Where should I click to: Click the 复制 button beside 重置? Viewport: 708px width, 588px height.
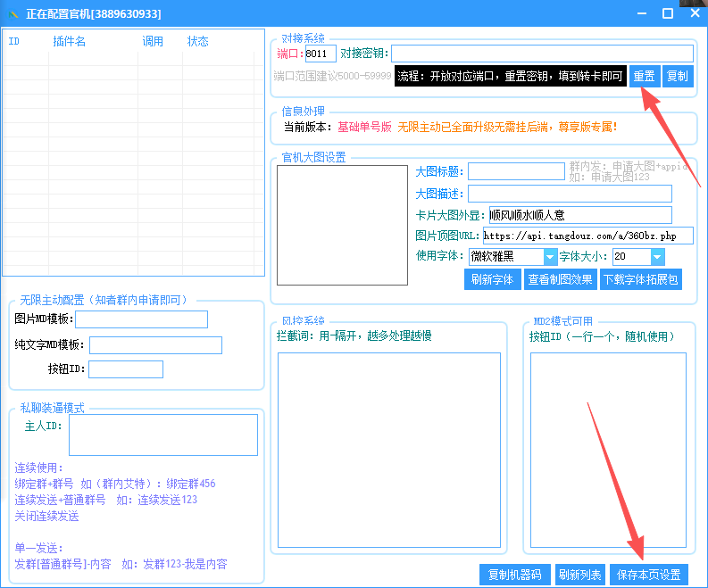point(678,77)
